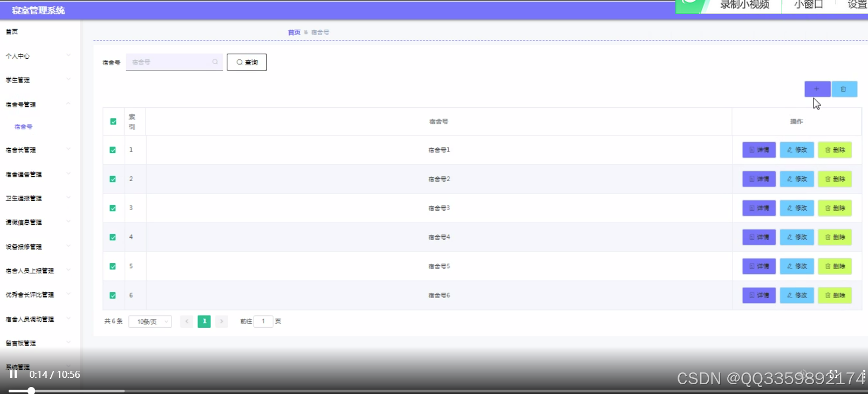Screen dimensions: 868x394
Task: Click 删除 for row 宿舍号5
Action: pos(835,266)
